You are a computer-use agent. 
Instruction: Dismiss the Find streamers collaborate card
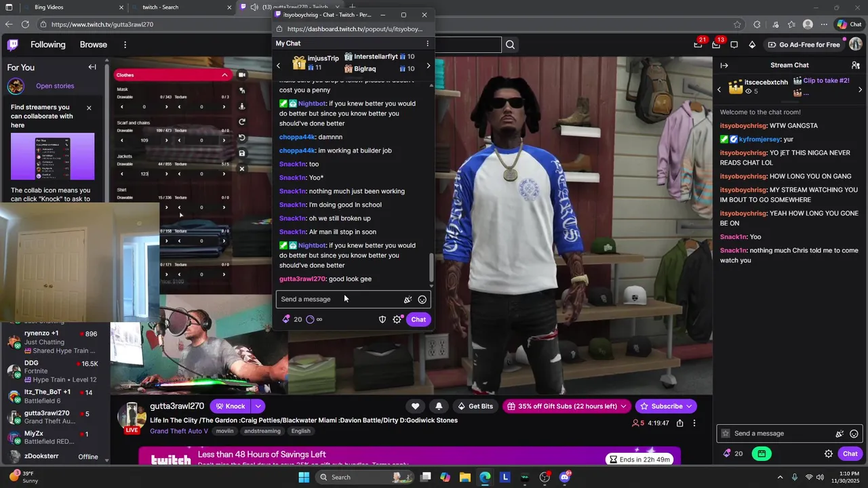[x=89, y=108]
